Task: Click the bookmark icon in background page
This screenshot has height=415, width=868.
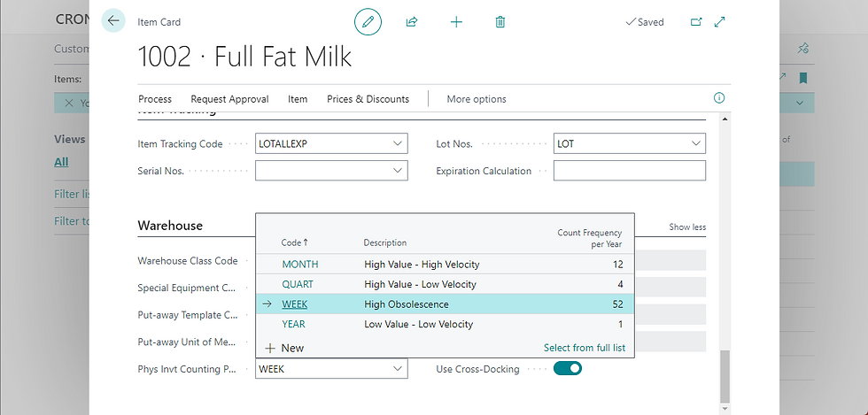Action: [x=802, y=78]
